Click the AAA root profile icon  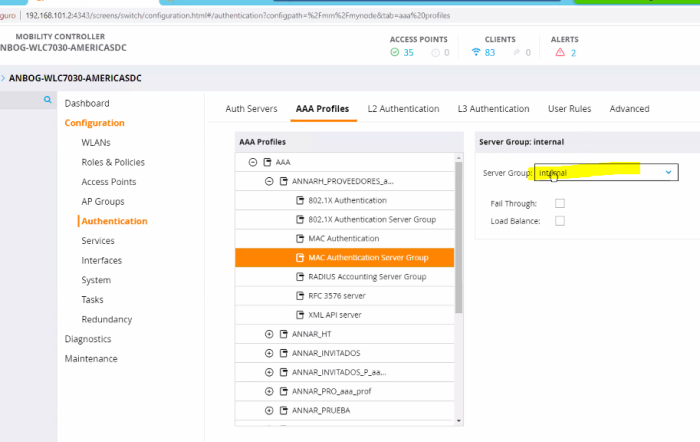click(x=267, y=162)
